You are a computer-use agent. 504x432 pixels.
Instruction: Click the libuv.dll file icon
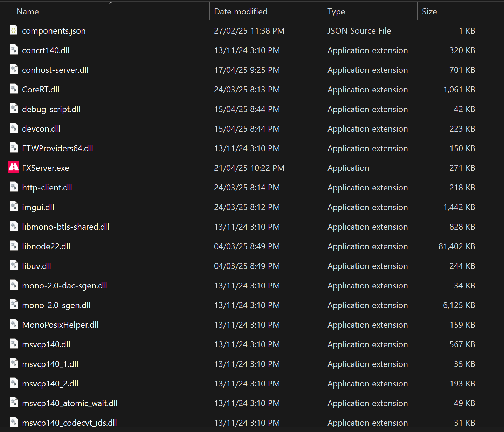point(14,266)
